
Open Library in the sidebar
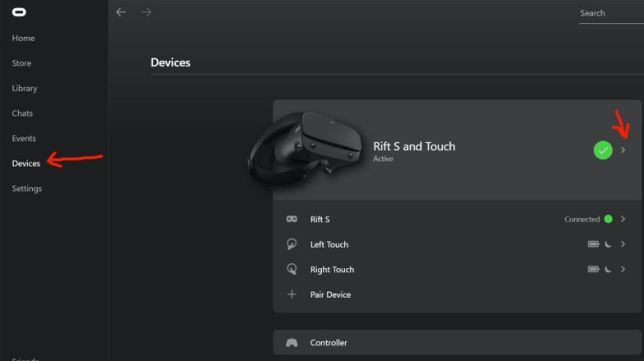tap(25, 89)
